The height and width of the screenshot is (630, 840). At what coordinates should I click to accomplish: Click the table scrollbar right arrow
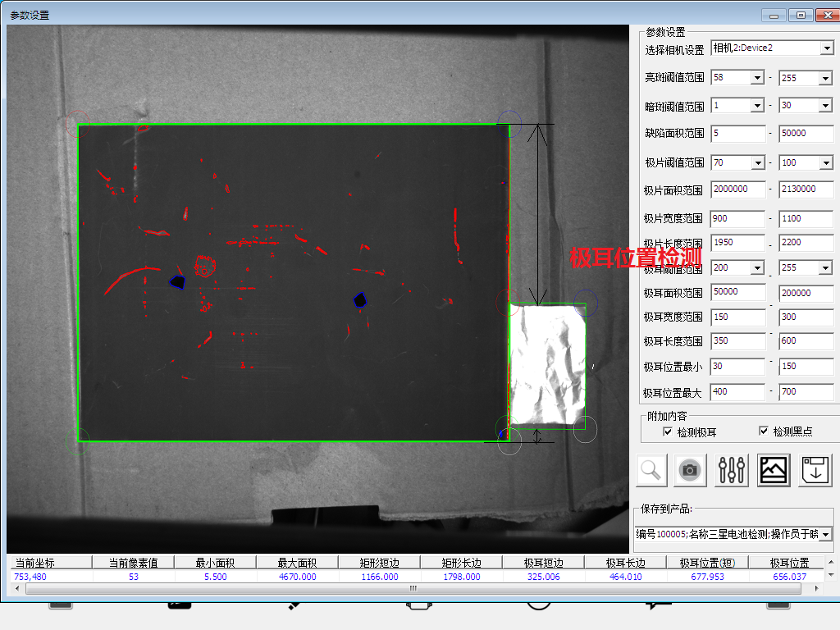point(816,588)
